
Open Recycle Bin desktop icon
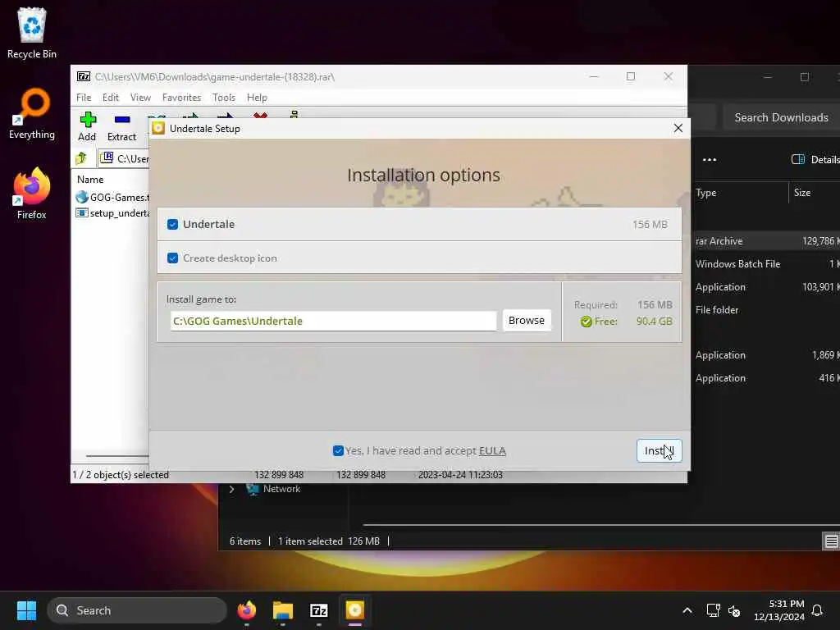pos(32,33)
